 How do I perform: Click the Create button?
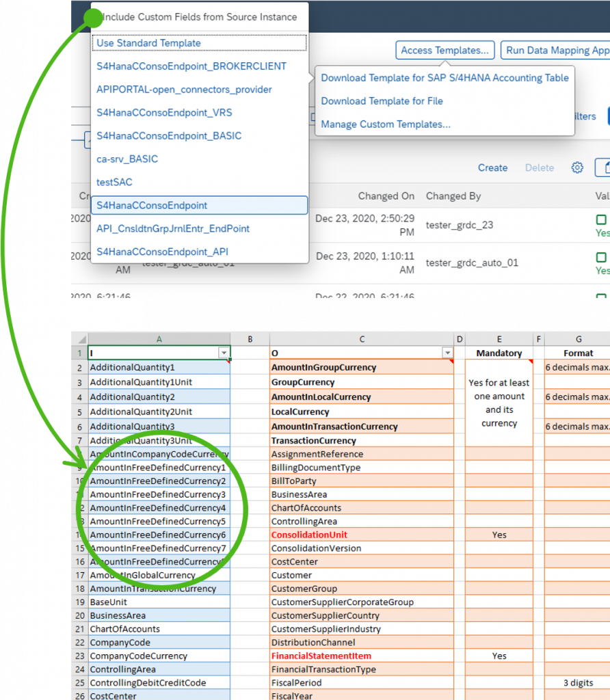[492, 167]
